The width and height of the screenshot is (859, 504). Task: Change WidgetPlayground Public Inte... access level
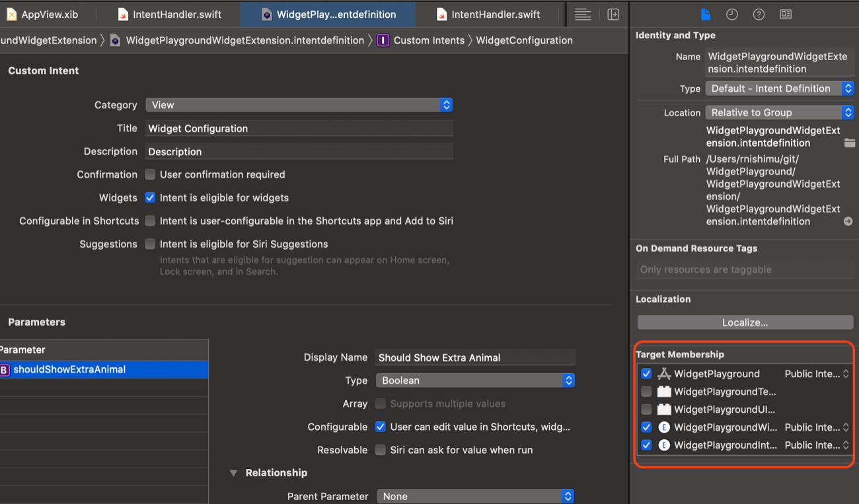[x=817, y=374]
